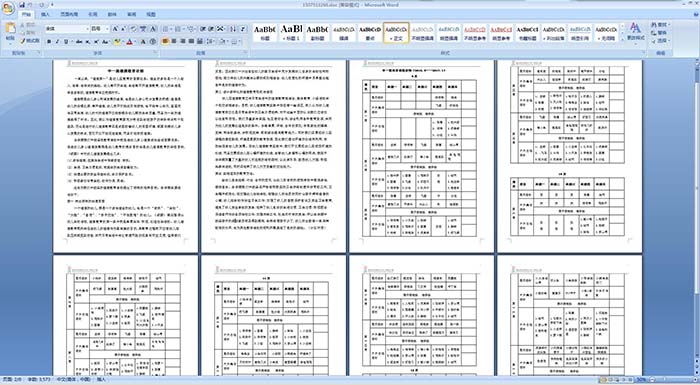Image resolution: width=700 pixels, height=385 pixels.
Task: Open the View ribbon tab
Action: coord(151,14)
